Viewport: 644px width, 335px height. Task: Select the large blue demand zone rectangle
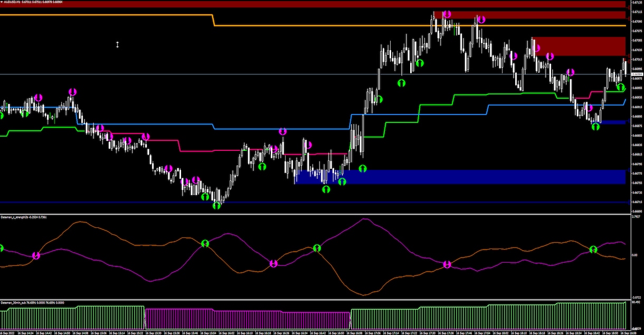point(460,177)
